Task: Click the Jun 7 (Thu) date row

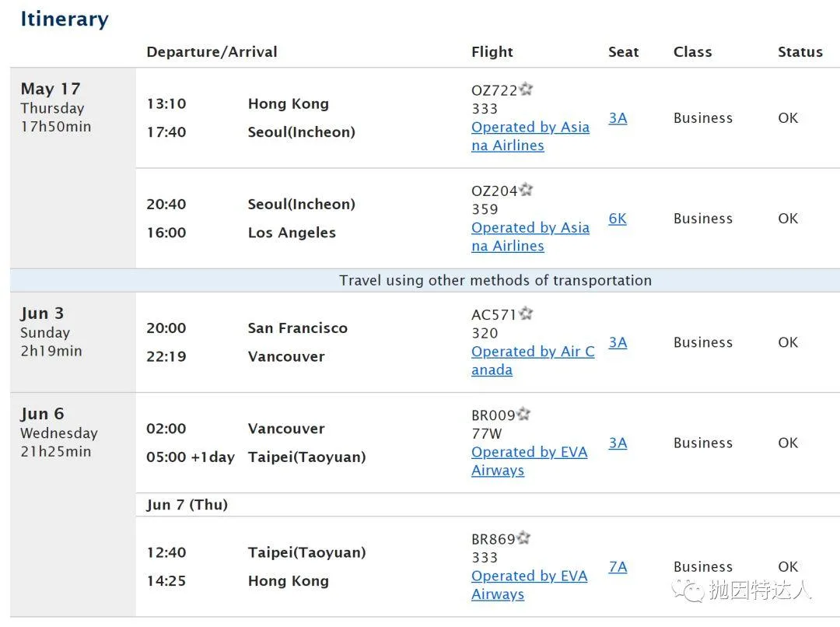Action: point(488,505)
